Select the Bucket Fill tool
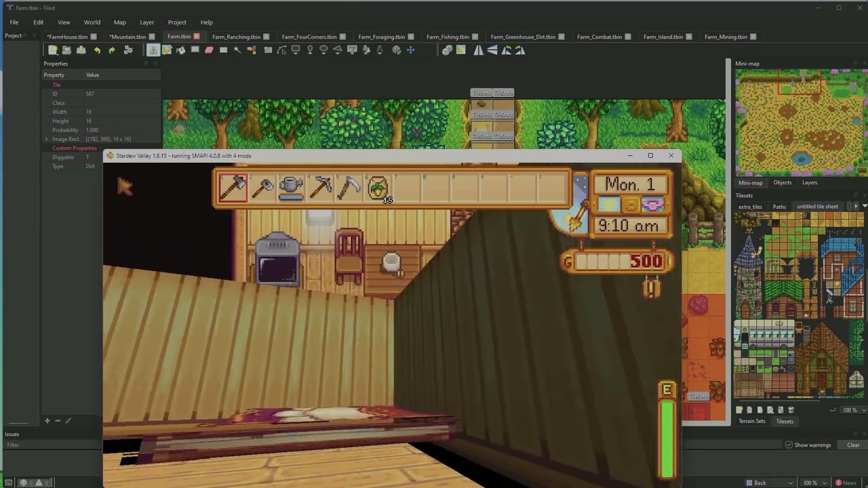 (180, 50)
